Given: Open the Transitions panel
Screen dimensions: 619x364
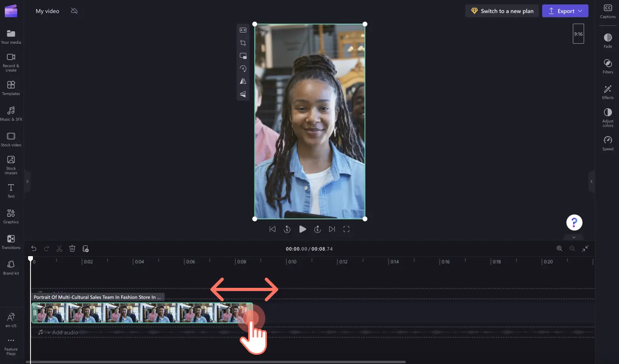Looking at the screenshot, I should (11, 242).
